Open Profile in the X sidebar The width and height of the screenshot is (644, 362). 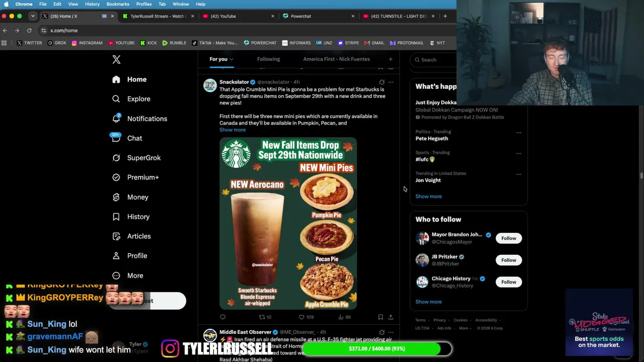[x=130, y=256]
